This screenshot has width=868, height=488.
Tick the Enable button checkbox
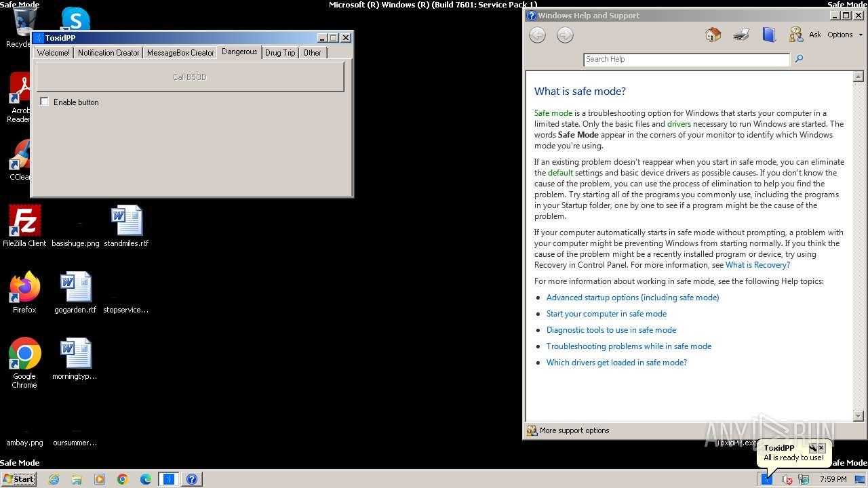[45, 102]
